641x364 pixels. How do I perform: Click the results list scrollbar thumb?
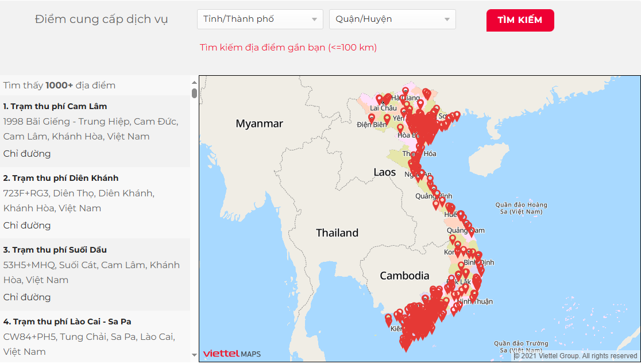click(x=194, y=93)
